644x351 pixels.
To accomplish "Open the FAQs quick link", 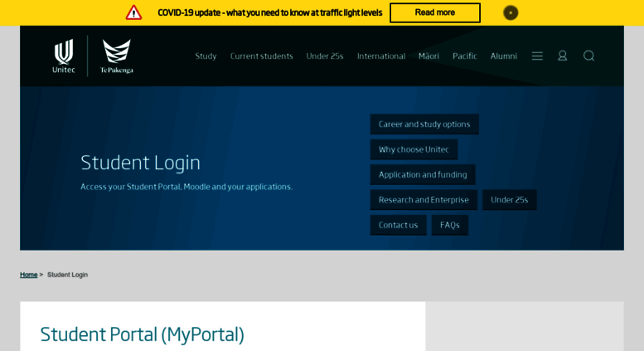I will [x=449, y=225].
